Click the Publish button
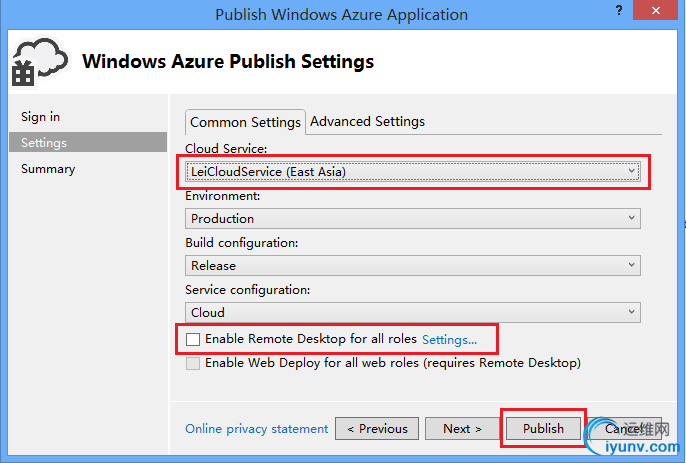 (543, 428)
